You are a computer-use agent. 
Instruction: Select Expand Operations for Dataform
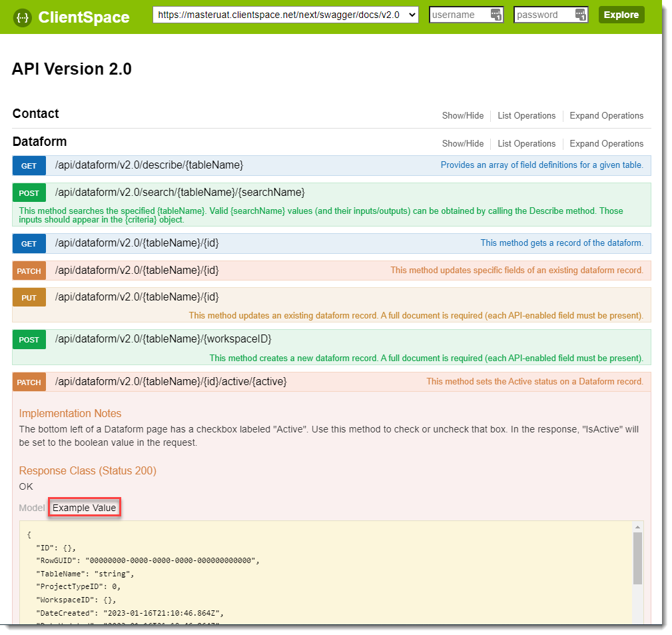point(607,144)
